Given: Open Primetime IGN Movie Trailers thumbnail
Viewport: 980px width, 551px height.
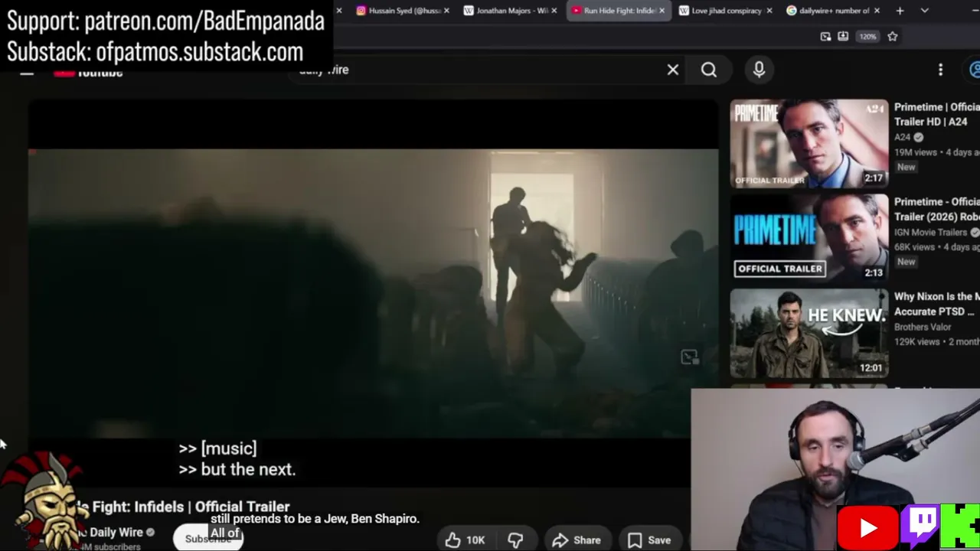Looking at the screenshot, I should point(809,239).
